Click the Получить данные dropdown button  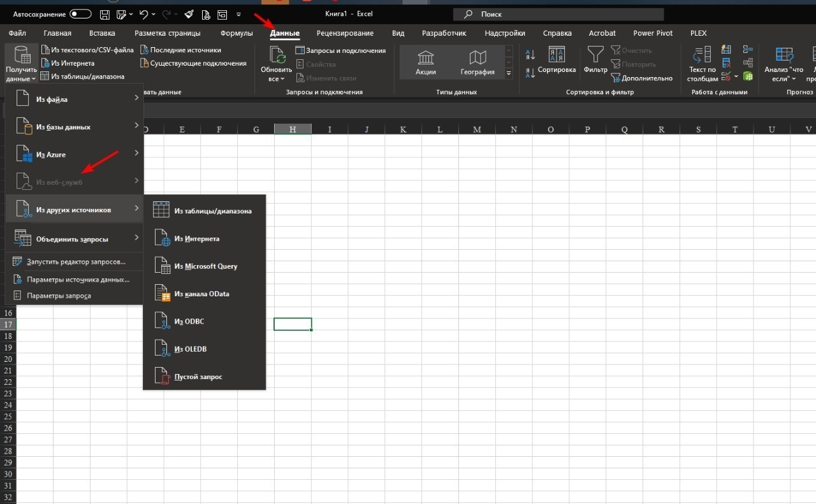21,64
